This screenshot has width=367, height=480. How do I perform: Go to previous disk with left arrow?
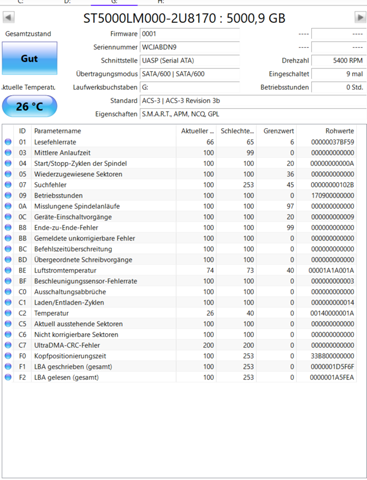tap(8, 17)
